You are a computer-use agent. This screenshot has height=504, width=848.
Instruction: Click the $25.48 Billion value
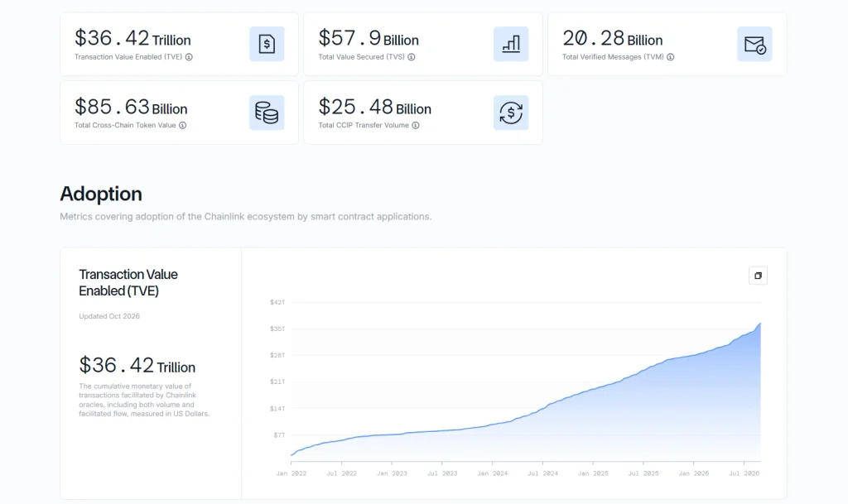[375, 107]
